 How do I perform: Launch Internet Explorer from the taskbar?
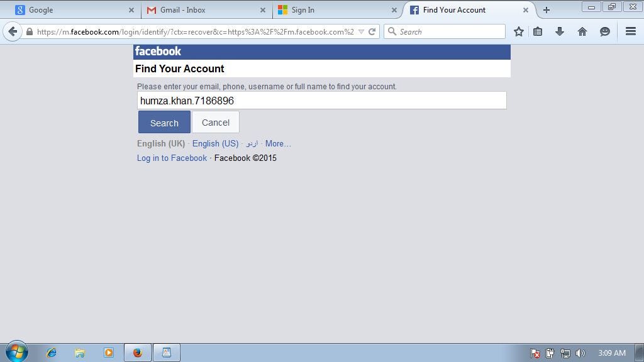[52, 353]
